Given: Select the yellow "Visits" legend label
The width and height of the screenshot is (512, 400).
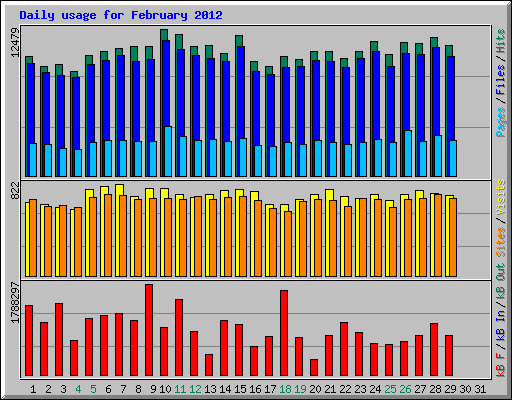Looking at the screenshot, I should pyautogui.click(x=501, y=197).
